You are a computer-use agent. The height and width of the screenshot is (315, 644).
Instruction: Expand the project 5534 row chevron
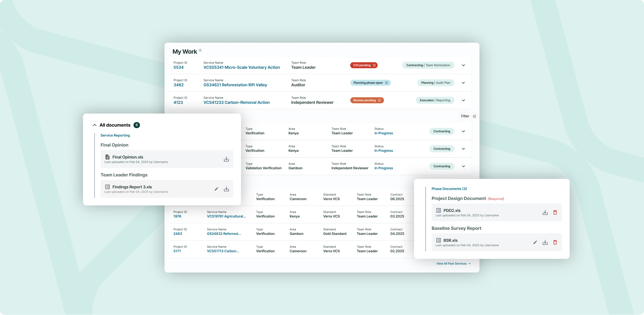tap(463, 65)
